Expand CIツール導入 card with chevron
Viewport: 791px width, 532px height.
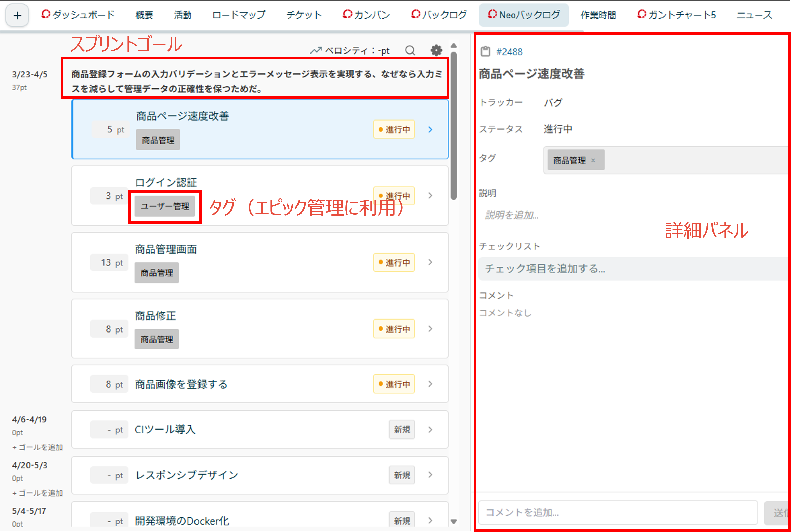430,430
